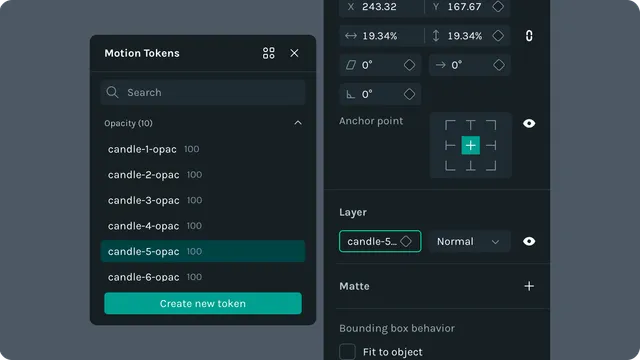This screenshot has height=360, width=640.
Task: Set anchor point to top-right
Action: [491, 125]
